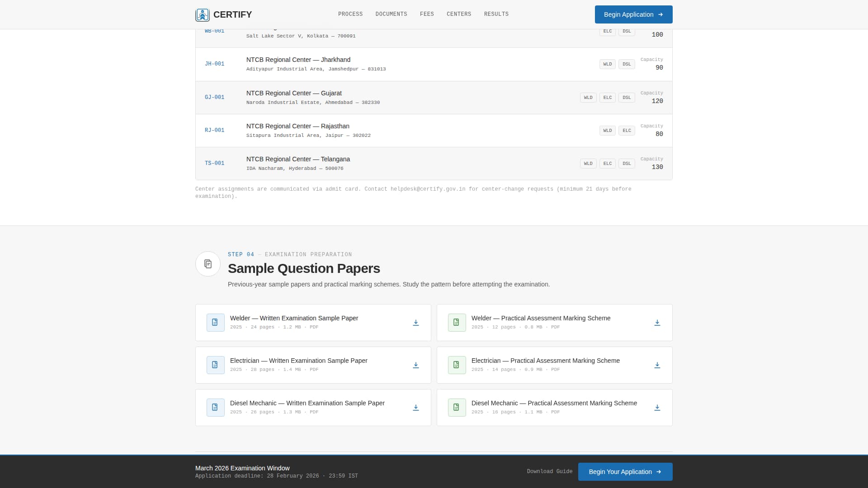Click the Welder — Written Examination Sample Paper title
Image resolution: width=868 pixels, height=488 pixels.
pyautogui.click(x=294, y=318)
